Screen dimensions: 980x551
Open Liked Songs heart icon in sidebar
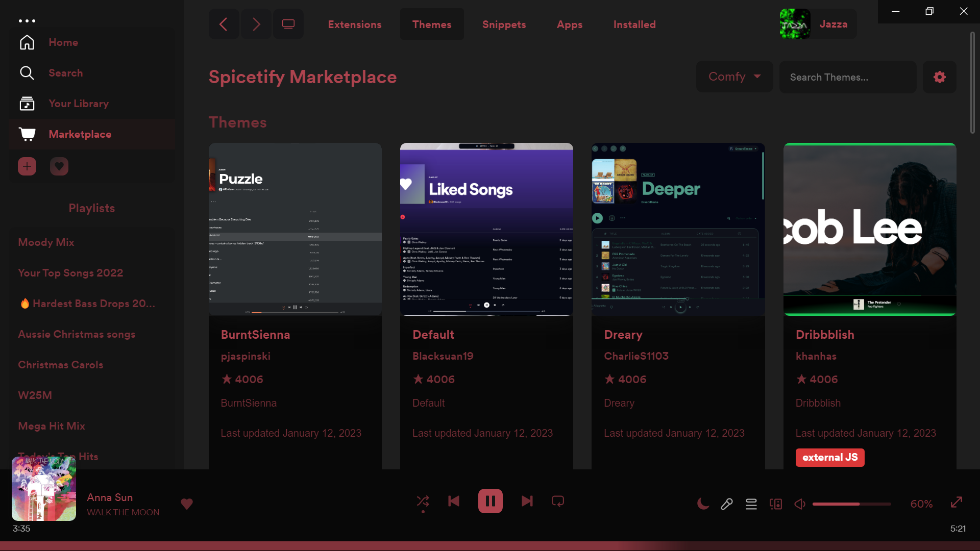point(59,166)
